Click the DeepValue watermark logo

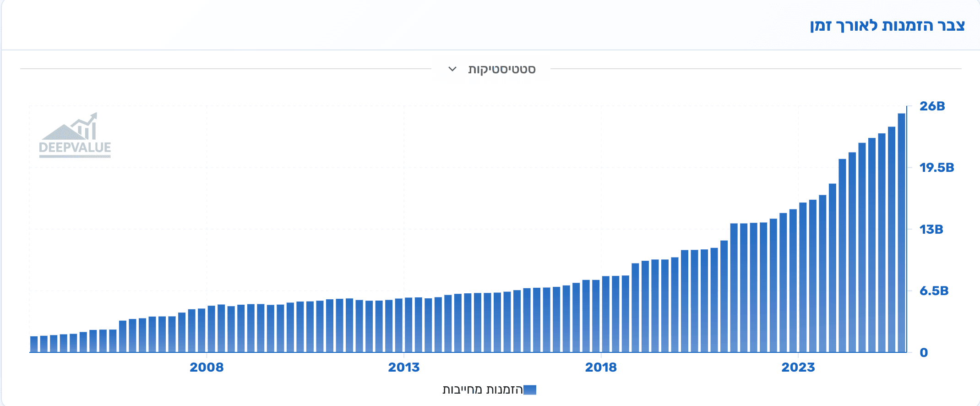click(x=75, y=136)
